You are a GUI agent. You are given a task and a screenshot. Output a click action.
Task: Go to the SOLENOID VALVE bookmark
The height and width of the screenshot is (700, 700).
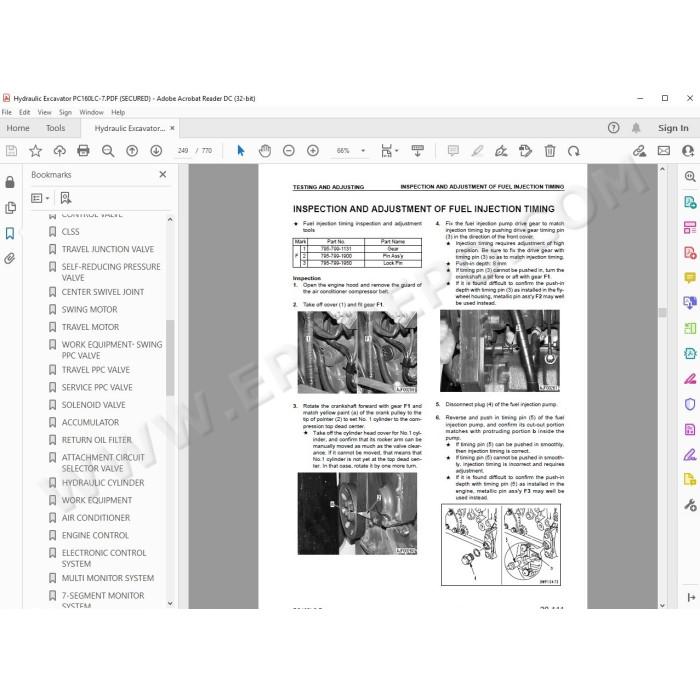click(x=93, y=405)
